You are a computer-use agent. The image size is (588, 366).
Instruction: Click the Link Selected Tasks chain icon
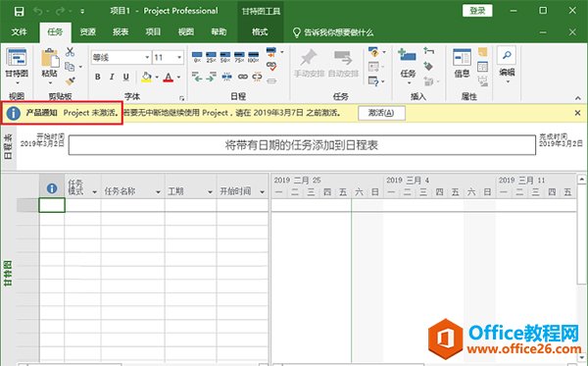tap(243, 77)
